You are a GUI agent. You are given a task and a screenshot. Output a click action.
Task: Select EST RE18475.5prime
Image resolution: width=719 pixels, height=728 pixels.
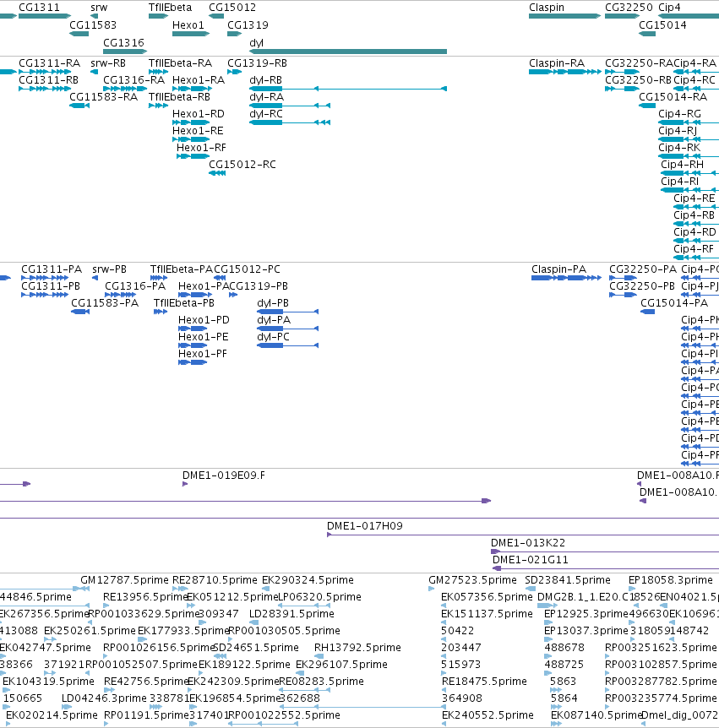(x=444, y=690)
